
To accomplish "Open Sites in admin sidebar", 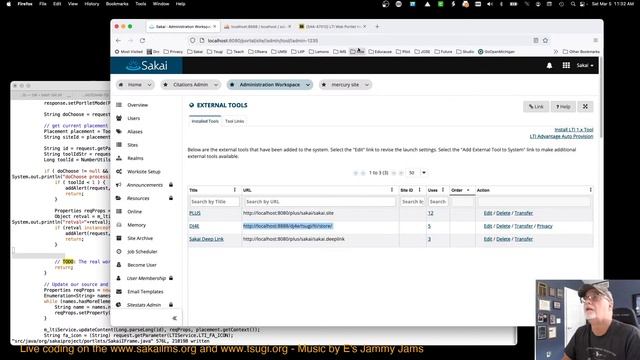I will (x=133, y=145).
